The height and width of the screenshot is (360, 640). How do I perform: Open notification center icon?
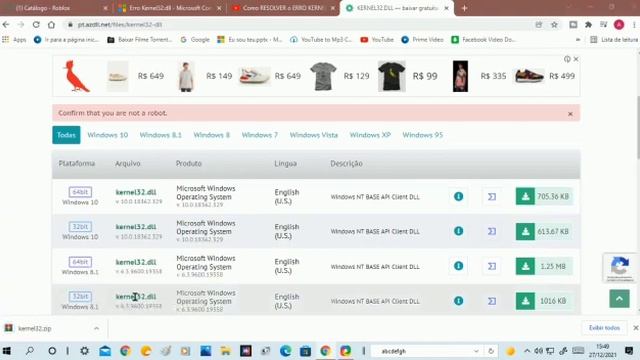[x=629, y=351]
